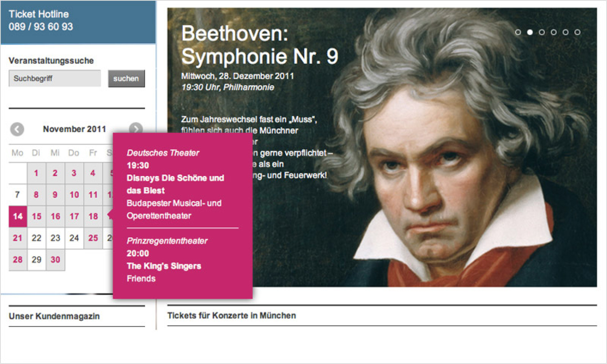
Task: Select the third carousel indicator dot
Action: [542, 32]
